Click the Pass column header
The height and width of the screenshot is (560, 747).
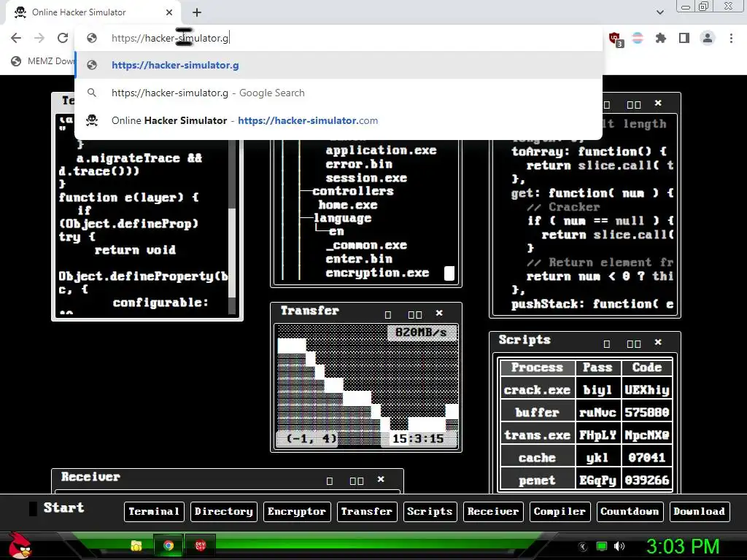point(597,367)
